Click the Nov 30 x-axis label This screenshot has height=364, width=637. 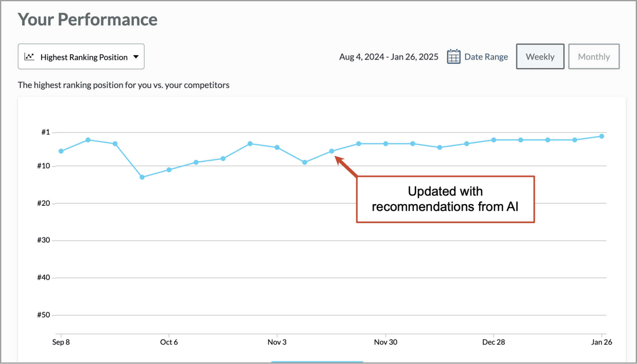pyautogui.click(x=386, y=342)
